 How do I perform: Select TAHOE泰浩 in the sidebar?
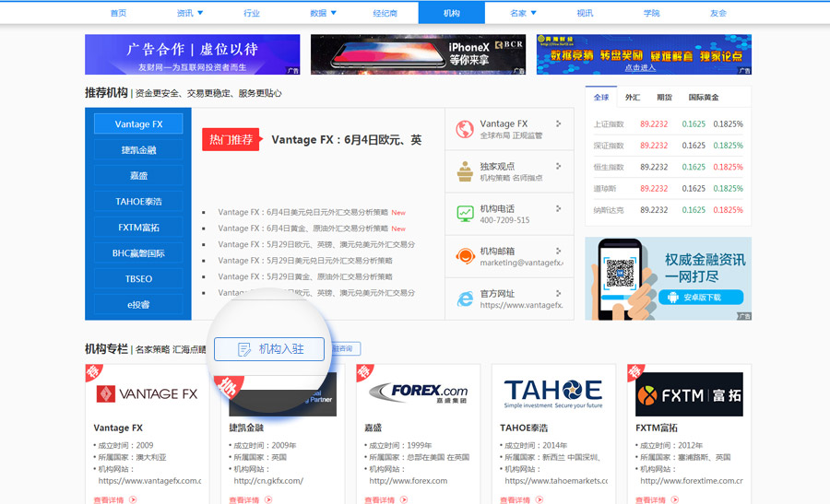click(138, 202)
